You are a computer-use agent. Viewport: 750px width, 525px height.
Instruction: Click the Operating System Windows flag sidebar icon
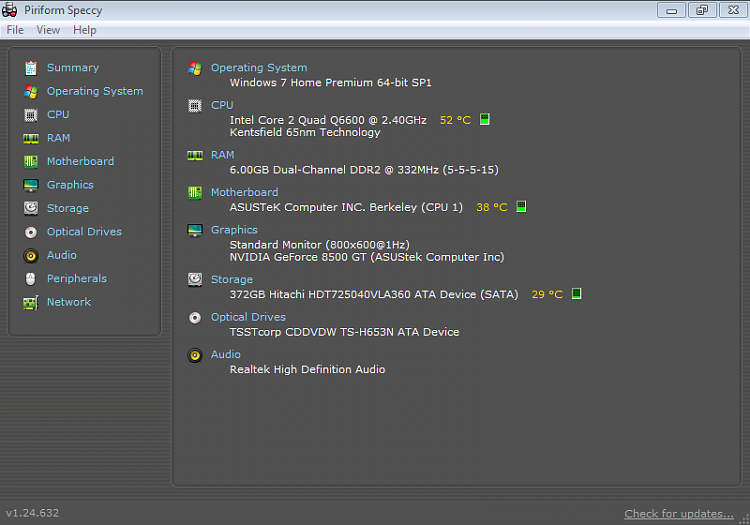point(31,91)
